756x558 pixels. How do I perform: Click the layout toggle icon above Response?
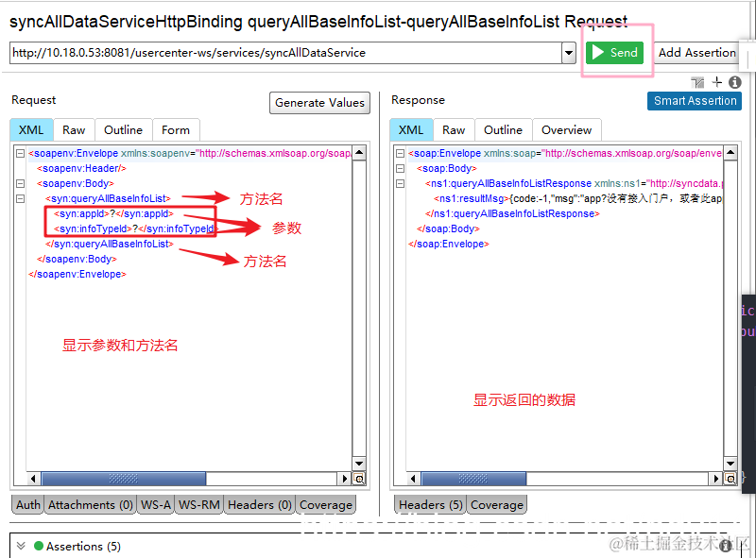(697, 82)
